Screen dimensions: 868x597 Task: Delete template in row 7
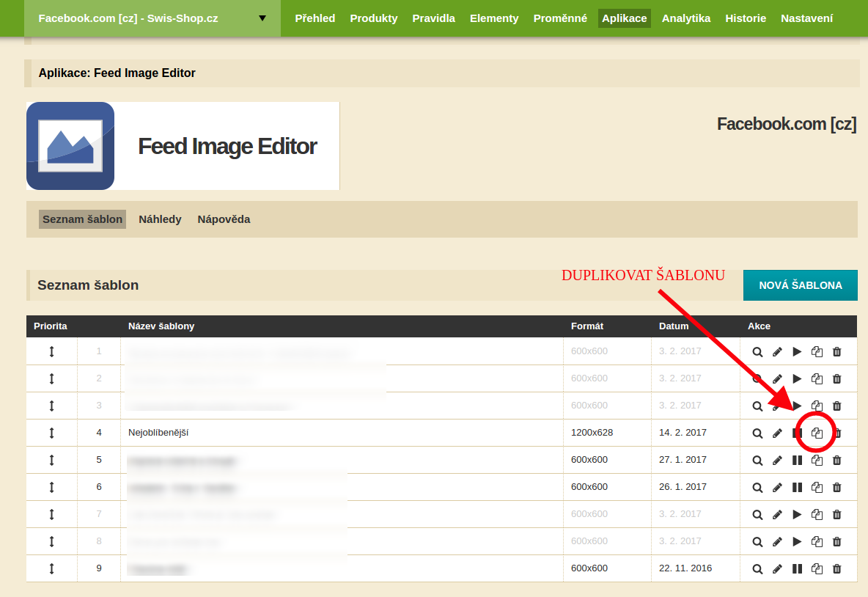click(837, 514)
